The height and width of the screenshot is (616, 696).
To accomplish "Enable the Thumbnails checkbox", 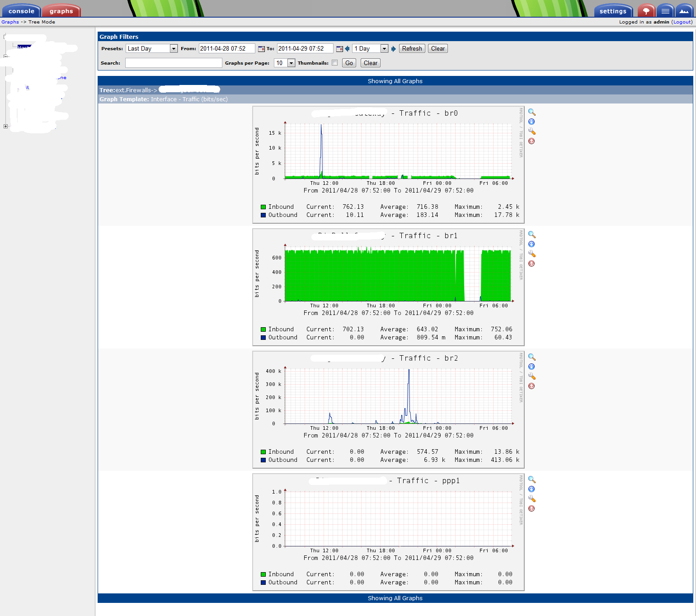I will (334, 63).
